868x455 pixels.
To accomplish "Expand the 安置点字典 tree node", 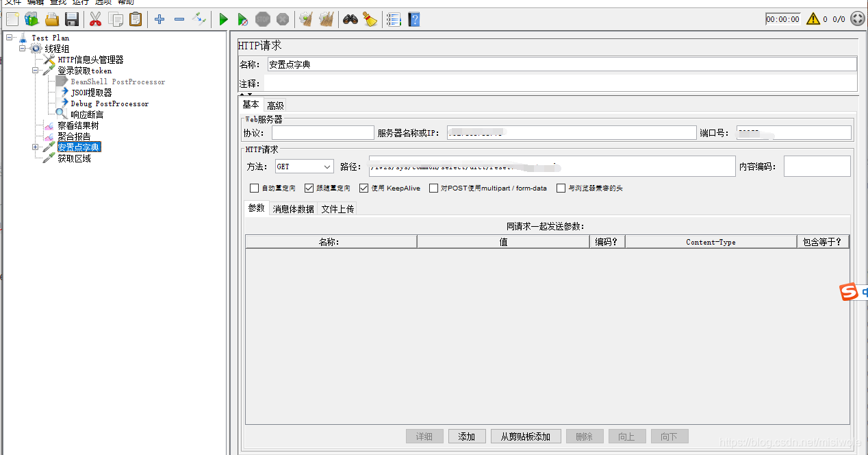I will (x=36, y=147).
